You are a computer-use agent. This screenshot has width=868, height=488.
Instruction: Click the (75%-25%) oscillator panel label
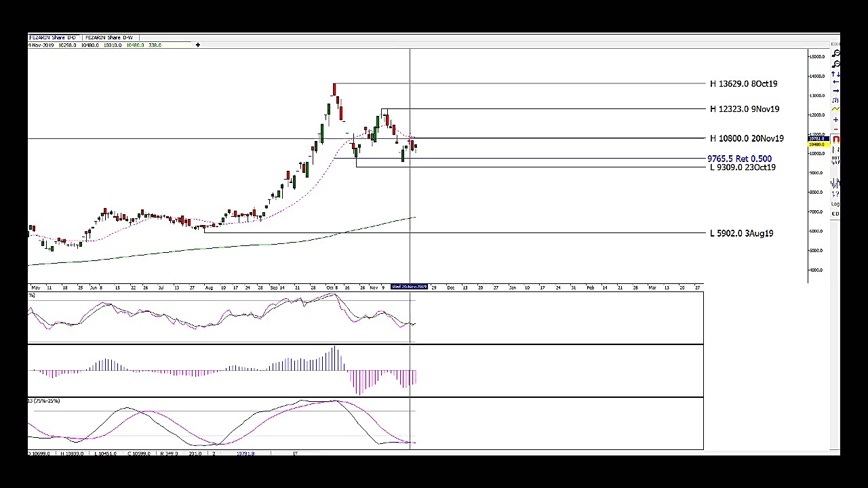click(45, 401)
